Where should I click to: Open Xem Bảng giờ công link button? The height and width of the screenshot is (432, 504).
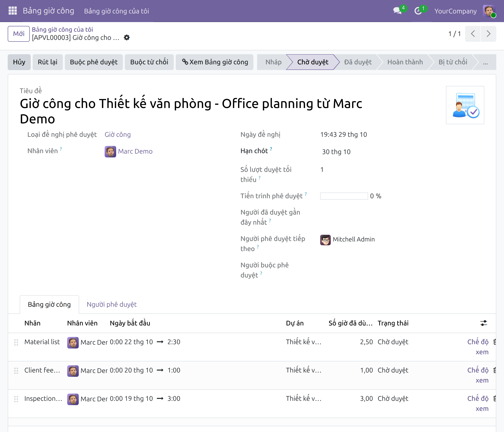(x=215, y=62)
